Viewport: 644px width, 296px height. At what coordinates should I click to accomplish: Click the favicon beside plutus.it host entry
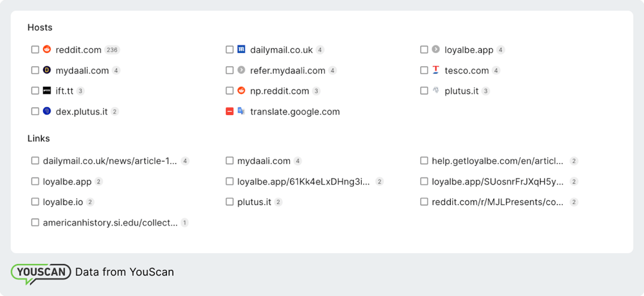pyautogui.click(x=436, y=90)
